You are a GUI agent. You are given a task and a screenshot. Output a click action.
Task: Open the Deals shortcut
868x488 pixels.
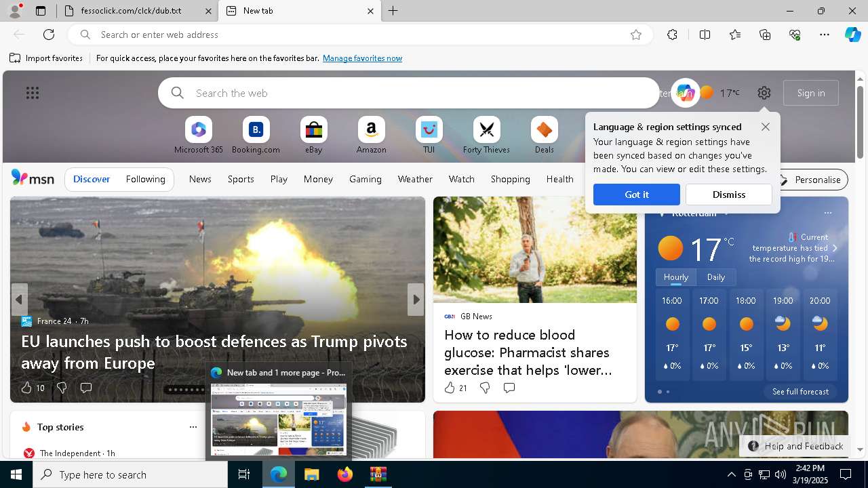544,135
